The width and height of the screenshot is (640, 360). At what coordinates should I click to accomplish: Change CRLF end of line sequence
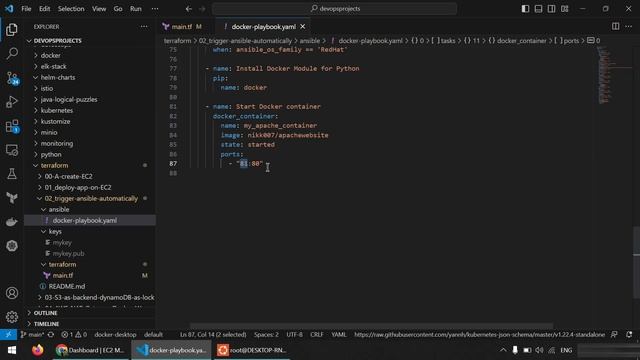point(316,334)
